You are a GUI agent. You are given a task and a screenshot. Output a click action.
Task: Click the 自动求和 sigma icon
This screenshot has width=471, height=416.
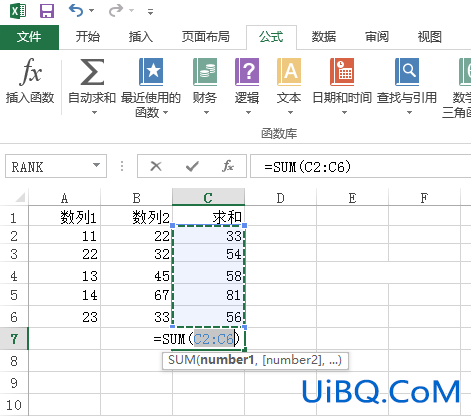(x=92, y=71)
